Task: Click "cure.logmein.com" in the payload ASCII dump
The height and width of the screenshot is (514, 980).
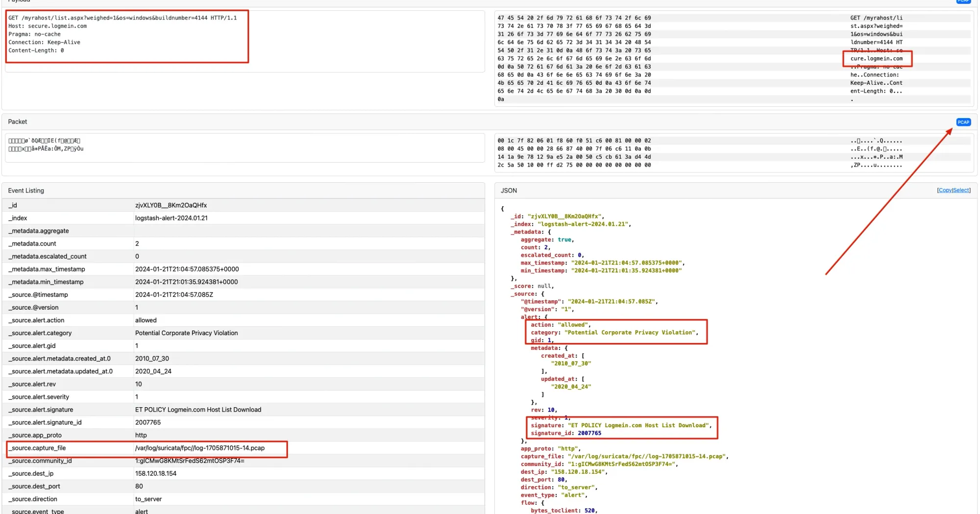Action: pos(876,58)
